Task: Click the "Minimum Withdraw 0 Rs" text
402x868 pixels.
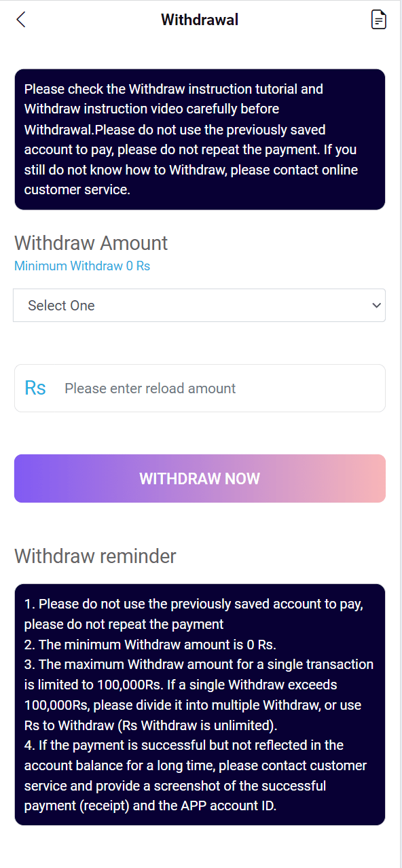Action: pyautogui.click(x=82, y=266)
